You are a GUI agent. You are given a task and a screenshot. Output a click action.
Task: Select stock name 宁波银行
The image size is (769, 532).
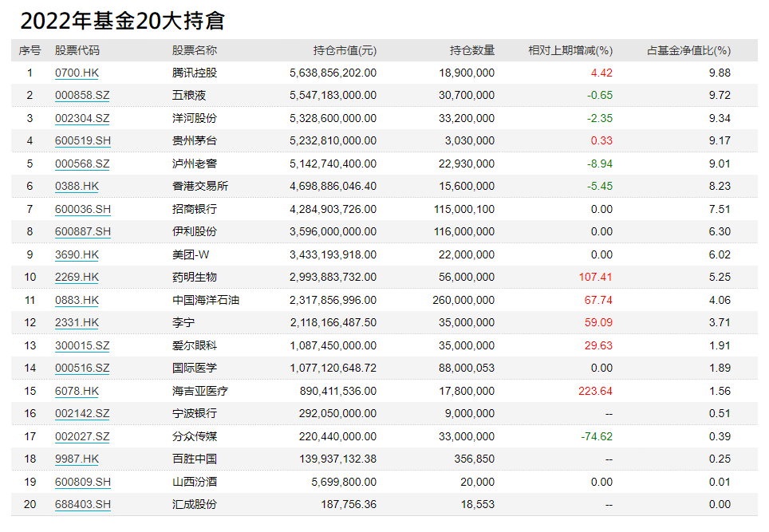coord(194,414)
